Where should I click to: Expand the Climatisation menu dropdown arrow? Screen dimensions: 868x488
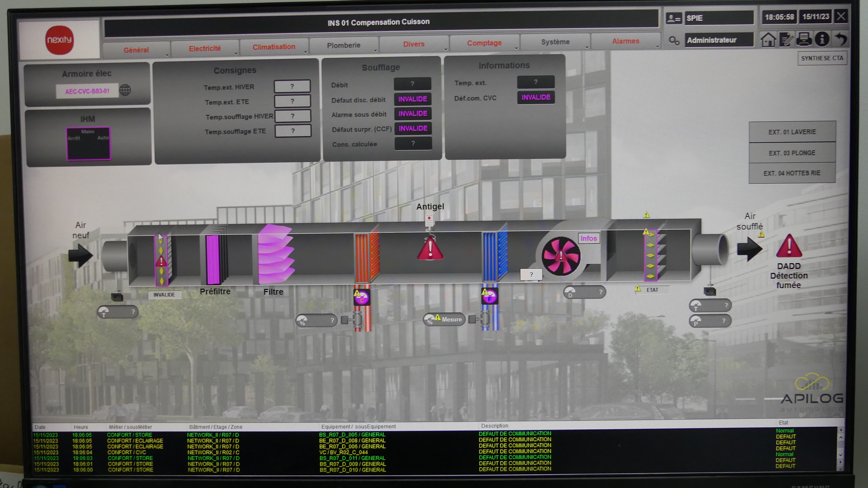pos(306,52)
